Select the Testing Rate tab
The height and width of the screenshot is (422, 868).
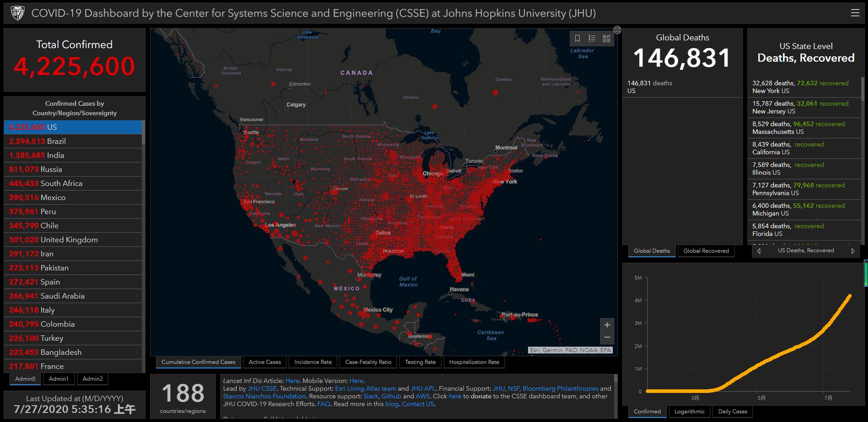[420, 362]
